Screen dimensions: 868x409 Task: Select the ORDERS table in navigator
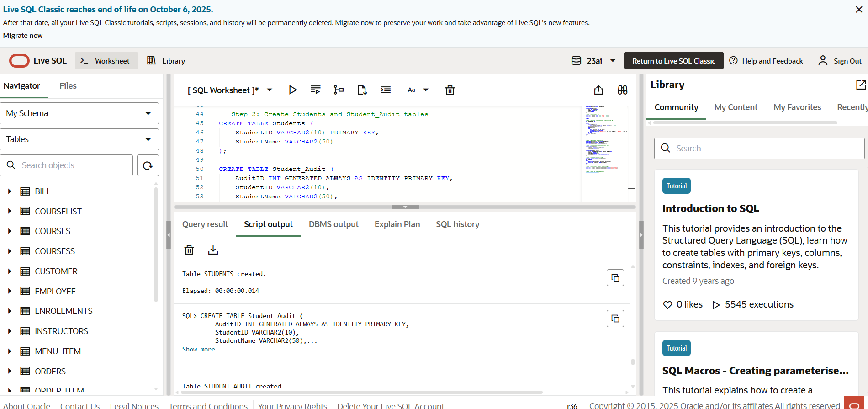50,371
